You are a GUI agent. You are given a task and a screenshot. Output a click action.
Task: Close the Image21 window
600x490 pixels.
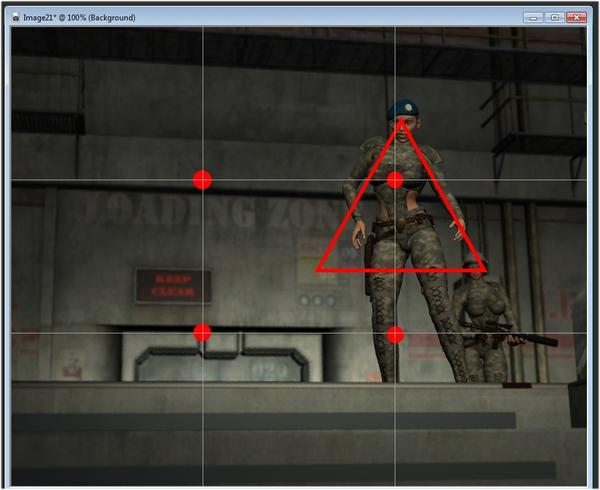[x=576, y=18]
